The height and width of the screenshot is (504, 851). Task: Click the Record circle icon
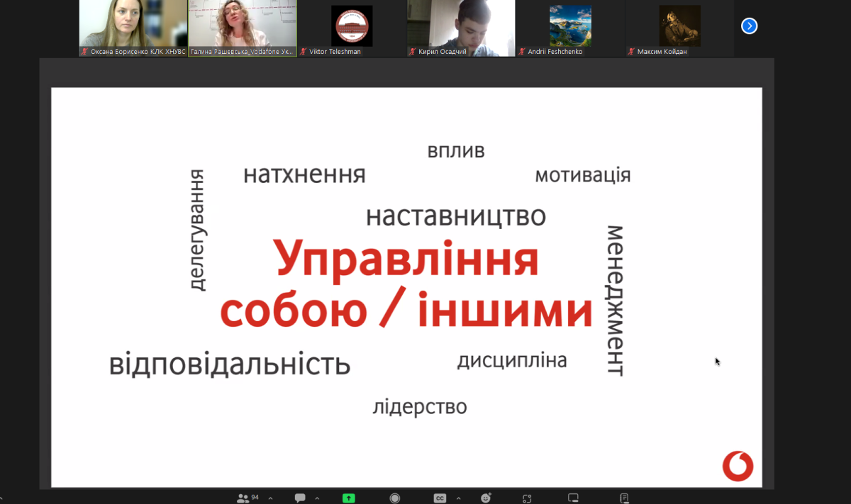(x=394, y=498)
